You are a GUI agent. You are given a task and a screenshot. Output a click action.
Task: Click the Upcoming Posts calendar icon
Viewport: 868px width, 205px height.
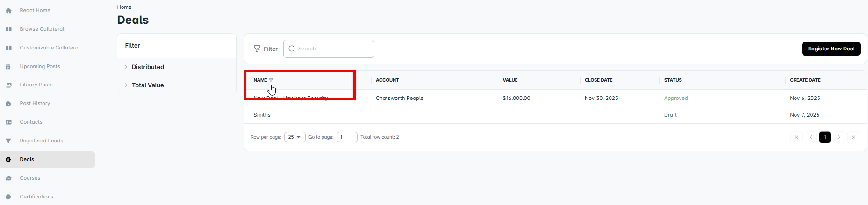(x=8, y=67)
